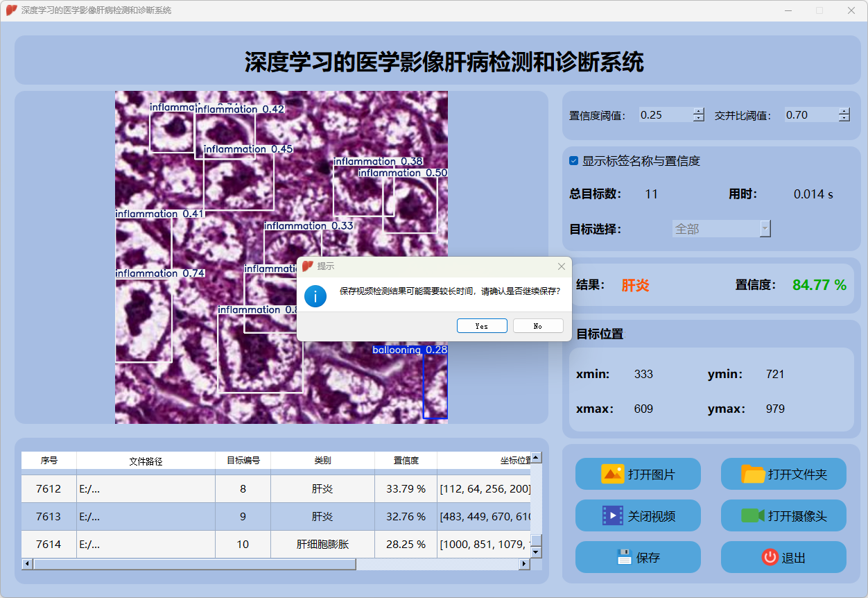Viewport: 868px width, 598px height.
Task: Click the confidence threshold input field
Action: click(x=665, y=115)
